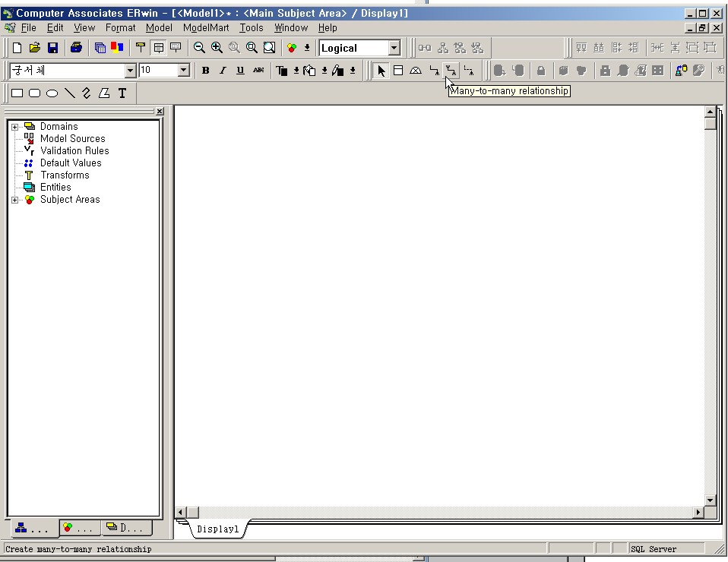
Task: Expand the Domains tree node
Action: 15,127
